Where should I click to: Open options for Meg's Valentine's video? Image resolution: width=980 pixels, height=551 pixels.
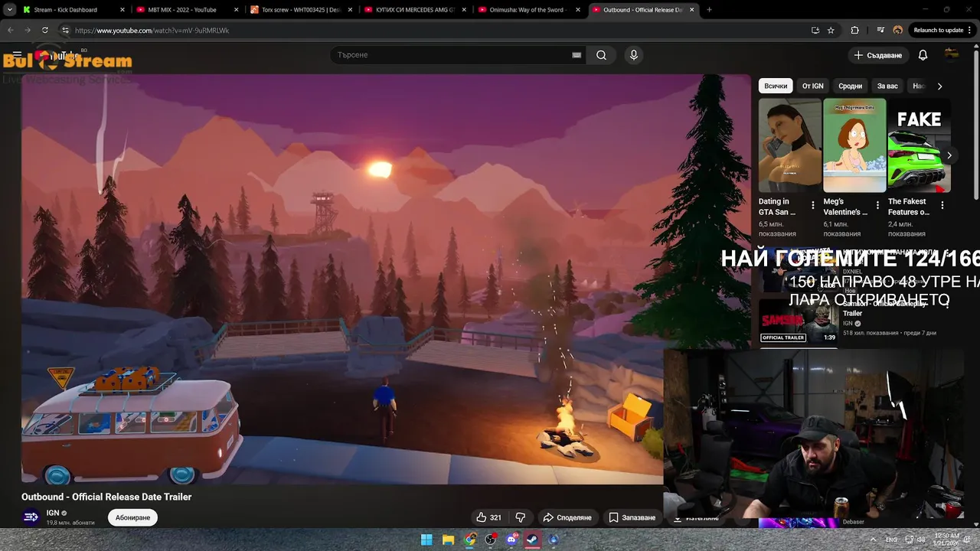(x=877, y=205)
